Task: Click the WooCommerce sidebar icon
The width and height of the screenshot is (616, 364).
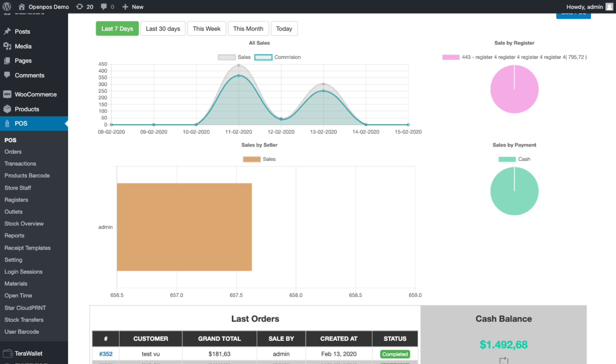Action: point(7,94)
